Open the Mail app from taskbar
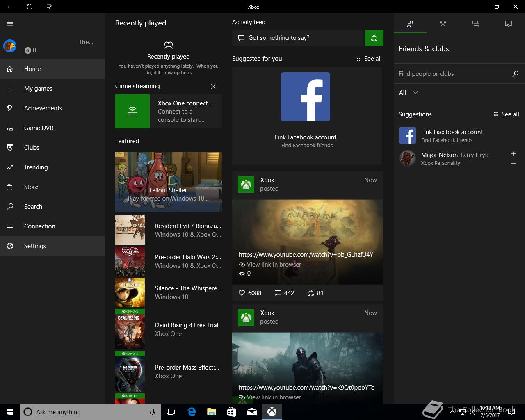The image size is (525, 420). [x=252, y=412]
